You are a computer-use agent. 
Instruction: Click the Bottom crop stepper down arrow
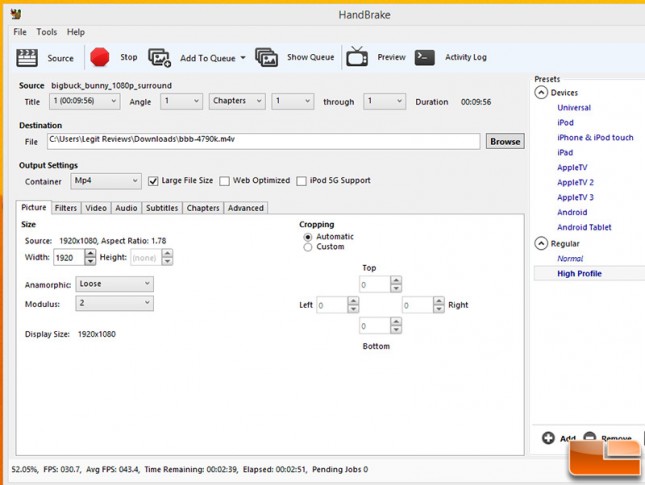point(396,330)
